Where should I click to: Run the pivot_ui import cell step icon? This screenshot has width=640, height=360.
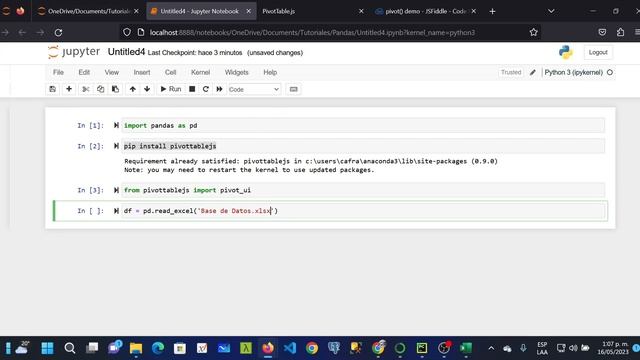(x=116, y=190)
